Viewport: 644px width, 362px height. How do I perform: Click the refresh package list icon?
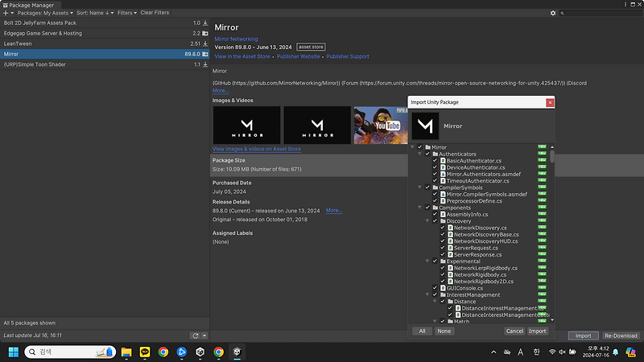[195, 335]
